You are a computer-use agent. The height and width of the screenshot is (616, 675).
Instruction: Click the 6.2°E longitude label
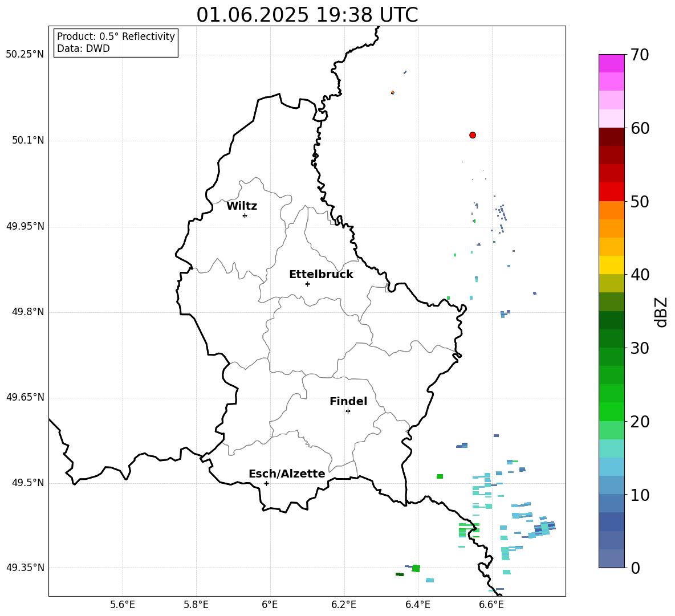pyautogui.click(x=344, y=605)
